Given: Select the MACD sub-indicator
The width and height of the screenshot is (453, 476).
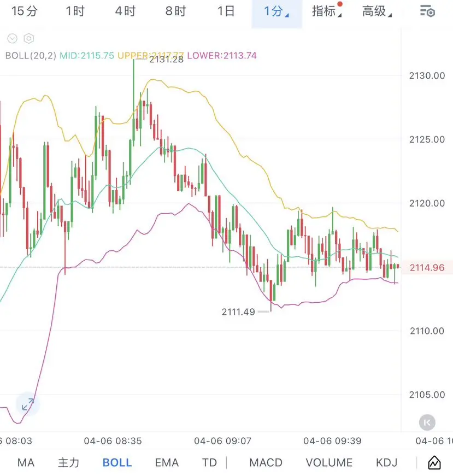Looking at the screenshot, I should pyautogui.click(x=266, y=463).
